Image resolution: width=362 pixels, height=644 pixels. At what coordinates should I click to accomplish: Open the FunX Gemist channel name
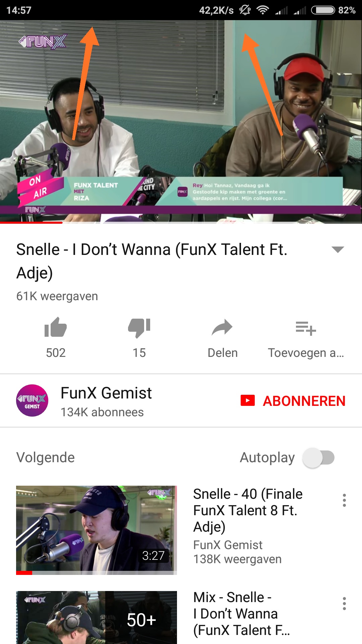(106, 393)
